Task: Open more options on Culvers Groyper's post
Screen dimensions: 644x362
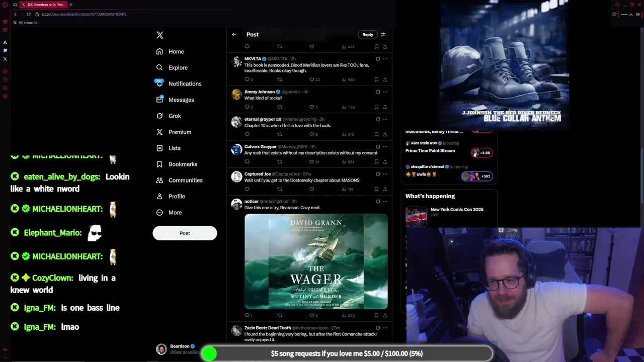Action: [x=385, y=147]
